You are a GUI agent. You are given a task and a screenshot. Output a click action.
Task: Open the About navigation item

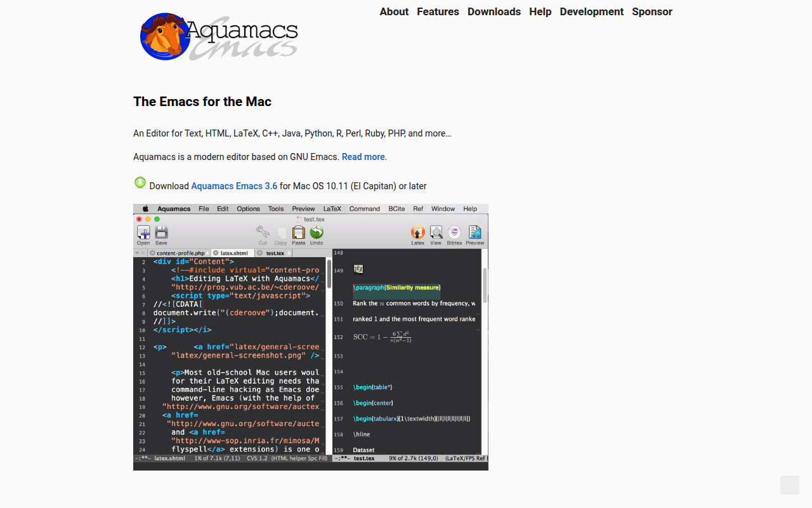394,11
